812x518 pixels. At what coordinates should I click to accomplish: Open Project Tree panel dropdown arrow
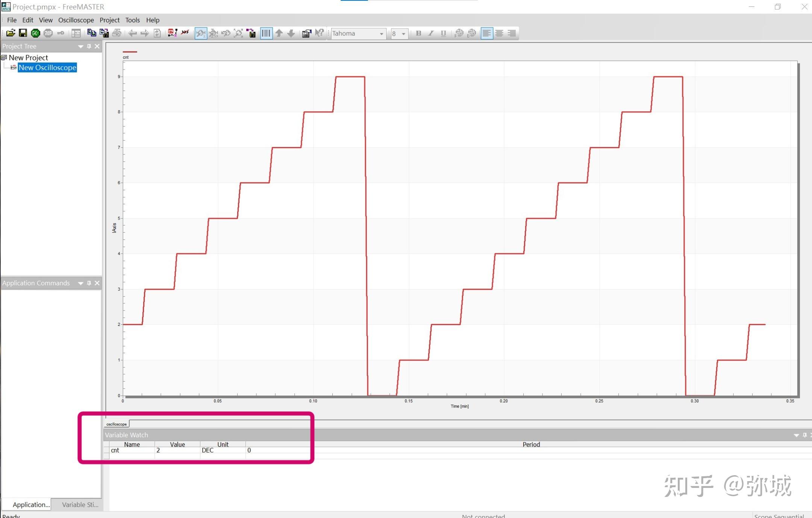80,46
